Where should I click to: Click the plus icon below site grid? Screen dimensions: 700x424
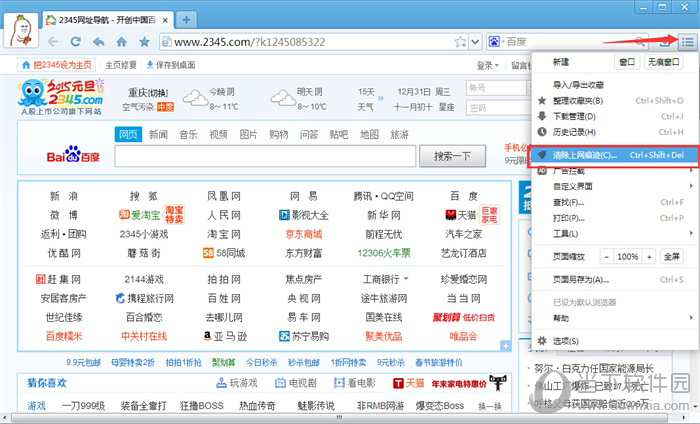(505, 346)
